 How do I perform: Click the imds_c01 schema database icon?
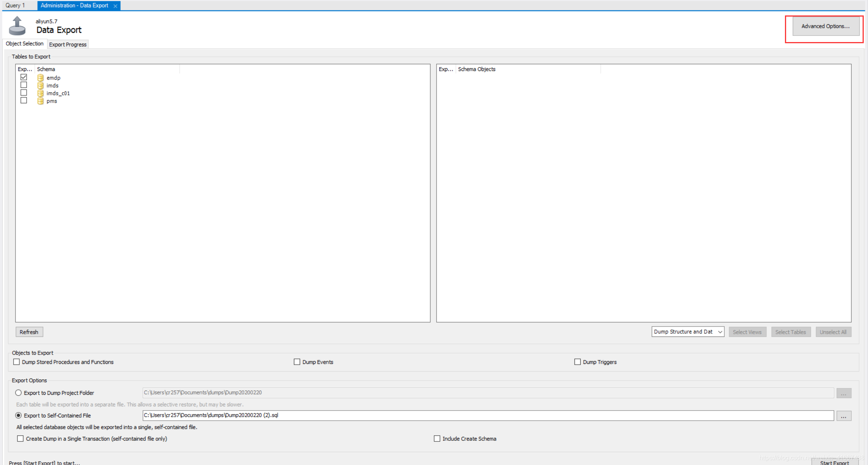pos(40,93)
